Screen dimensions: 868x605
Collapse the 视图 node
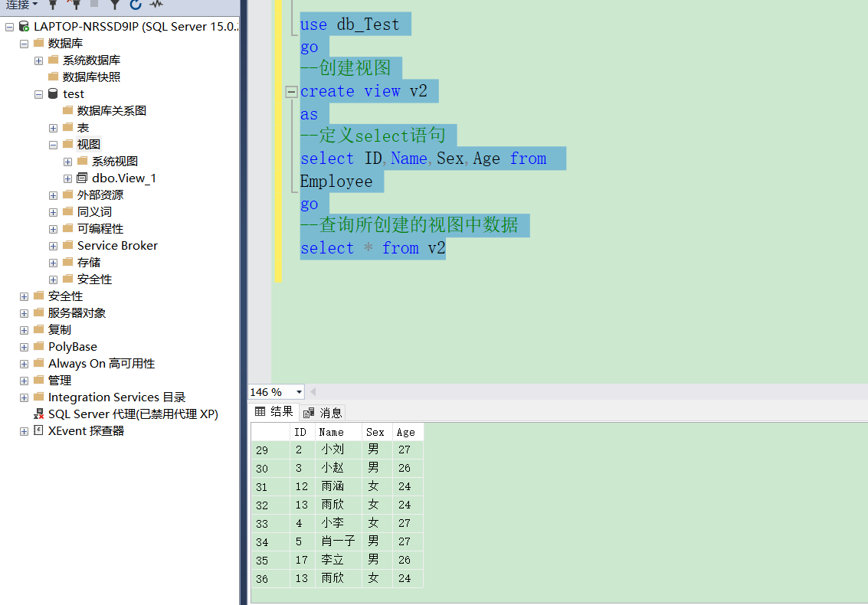click(53, 145)
